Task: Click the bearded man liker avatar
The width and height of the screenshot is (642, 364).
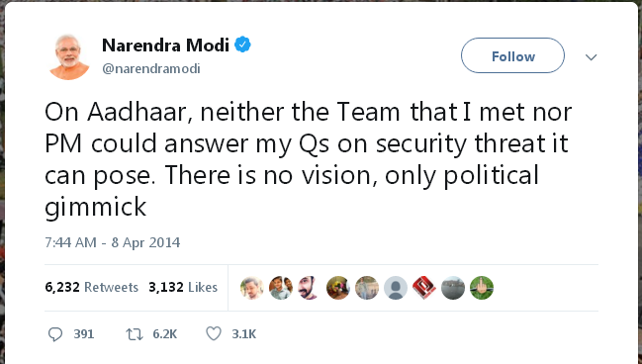Action: point(309,288)
